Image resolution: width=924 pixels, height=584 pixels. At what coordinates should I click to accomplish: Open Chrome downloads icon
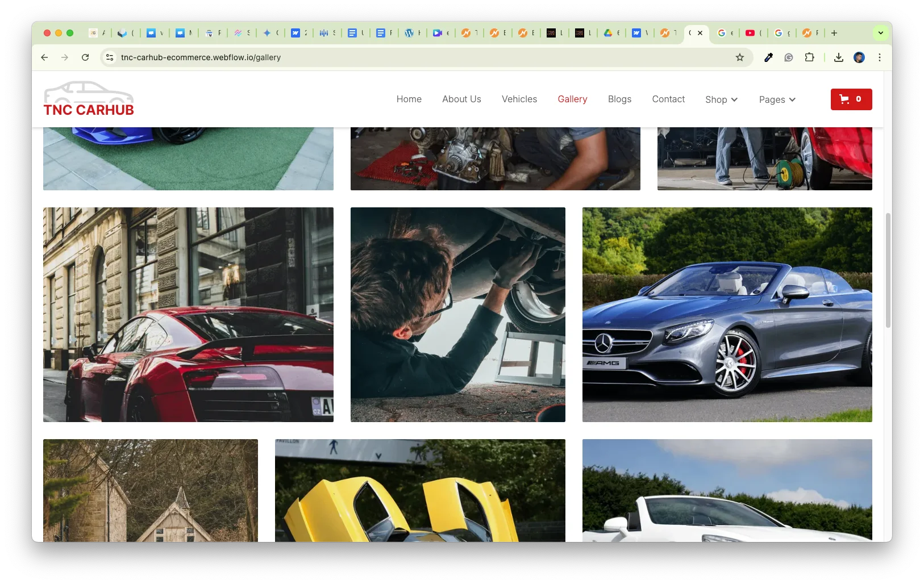838,57
